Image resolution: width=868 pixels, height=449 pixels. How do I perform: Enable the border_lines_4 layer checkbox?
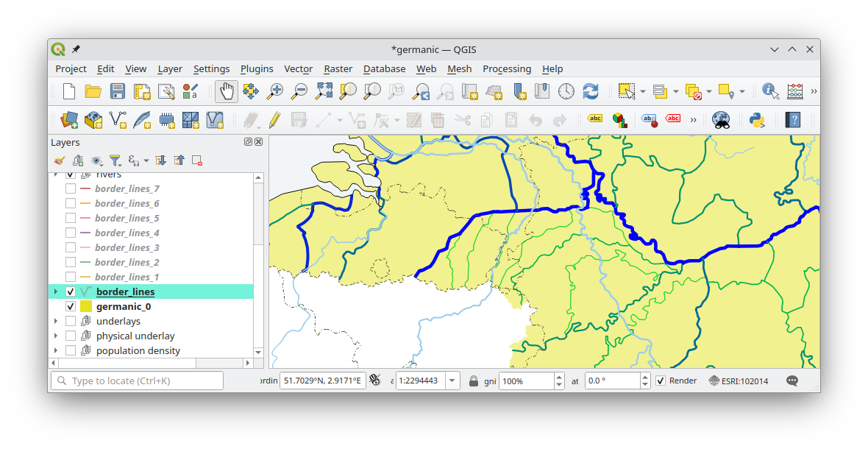(71, 233)
